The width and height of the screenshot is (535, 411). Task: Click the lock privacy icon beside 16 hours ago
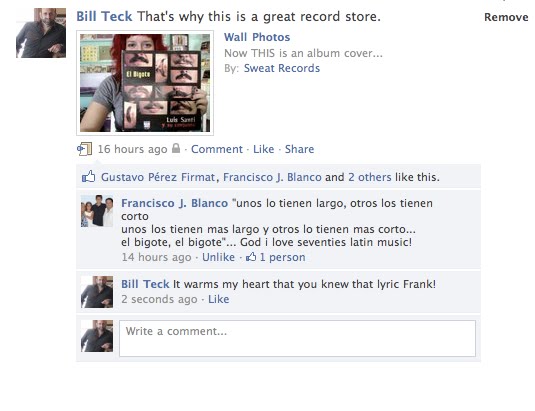pos(176,148)
